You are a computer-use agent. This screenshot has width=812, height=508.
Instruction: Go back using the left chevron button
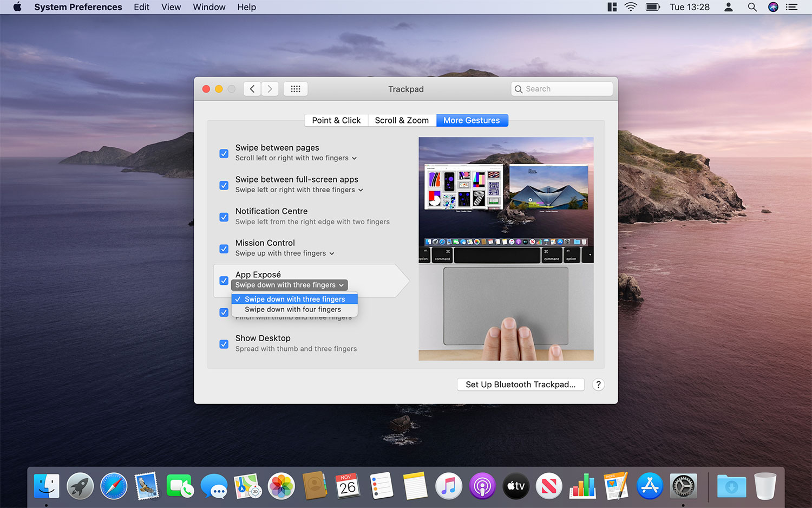coord(252,89)
